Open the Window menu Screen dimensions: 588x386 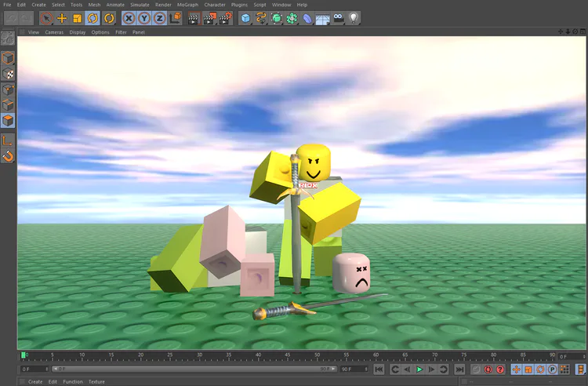281,5
